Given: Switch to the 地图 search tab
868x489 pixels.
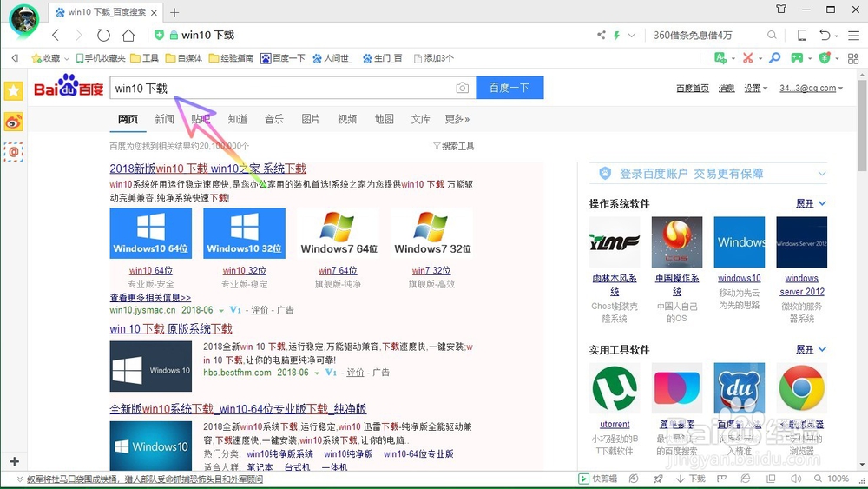Looking at the screenshot, I should coord(384,119).
